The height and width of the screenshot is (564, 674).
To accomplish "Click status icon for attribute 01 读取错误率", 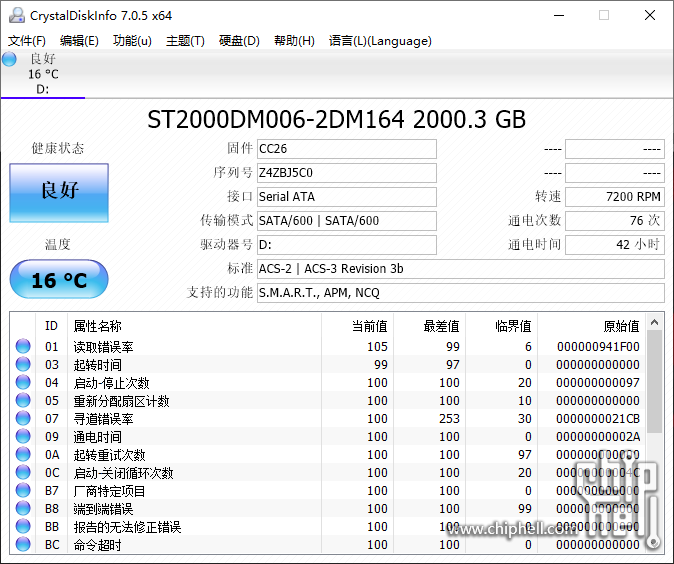I will 23,347.
